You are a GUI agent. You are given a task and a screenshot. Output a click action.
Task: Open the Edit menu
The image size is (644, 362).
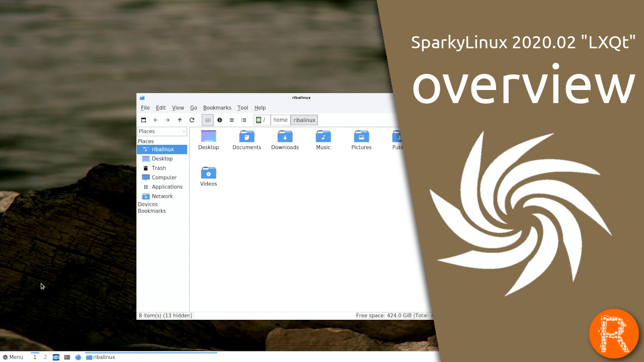click(x=161, y=108)
